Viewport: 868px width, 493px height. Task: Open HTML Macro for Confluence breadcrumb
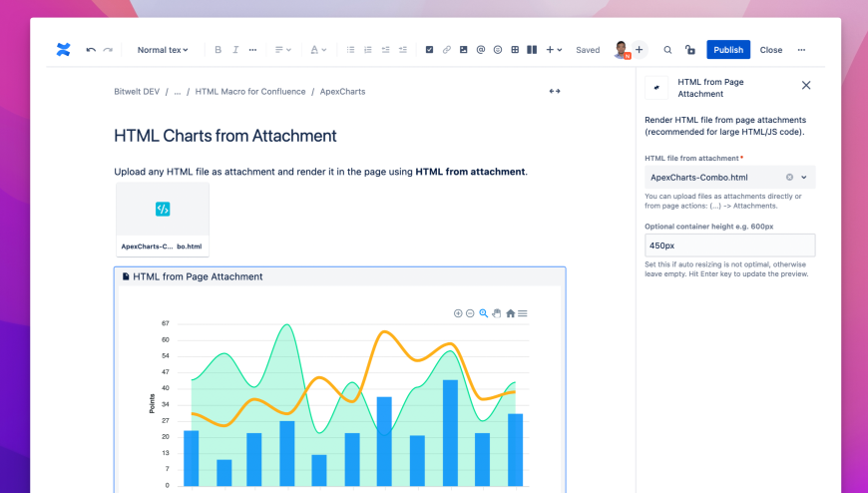click(250, 92)
